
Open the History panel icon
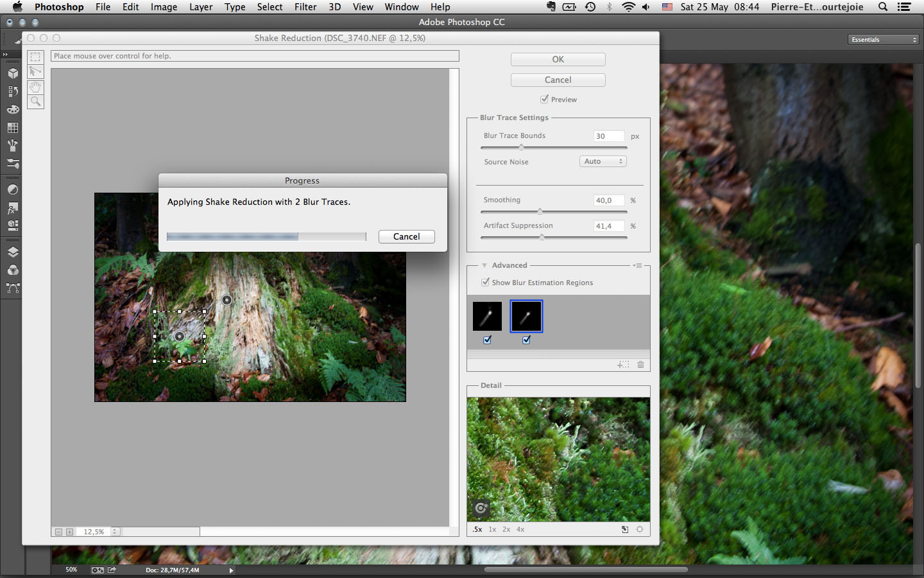[x=13, y=91]
